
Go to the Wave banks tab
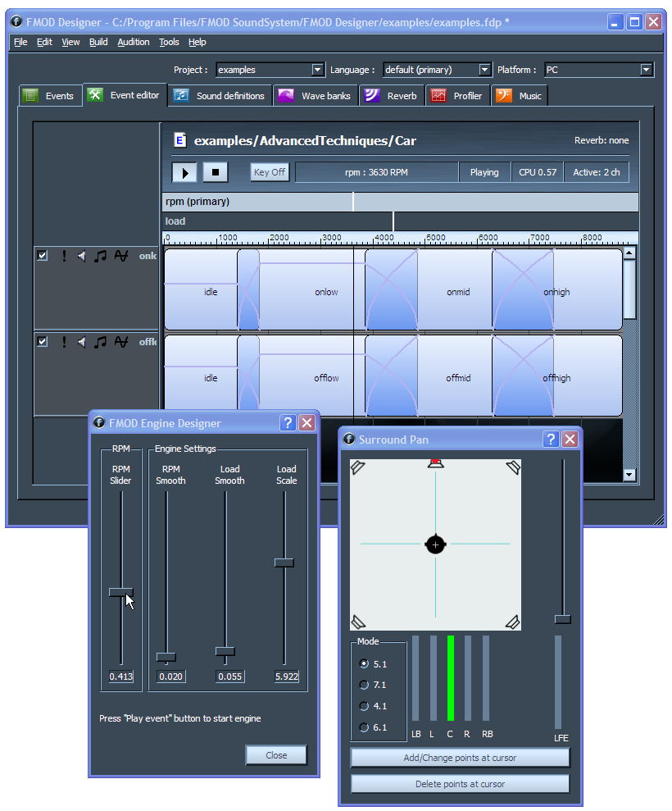coord(315,96)
